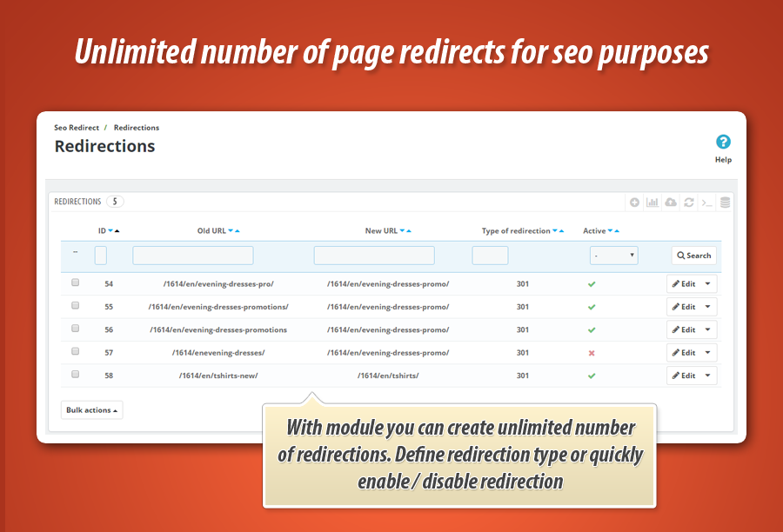Select checkbox for redirection 54
This screenshot has width=783, height=532.
pos(76,283)
